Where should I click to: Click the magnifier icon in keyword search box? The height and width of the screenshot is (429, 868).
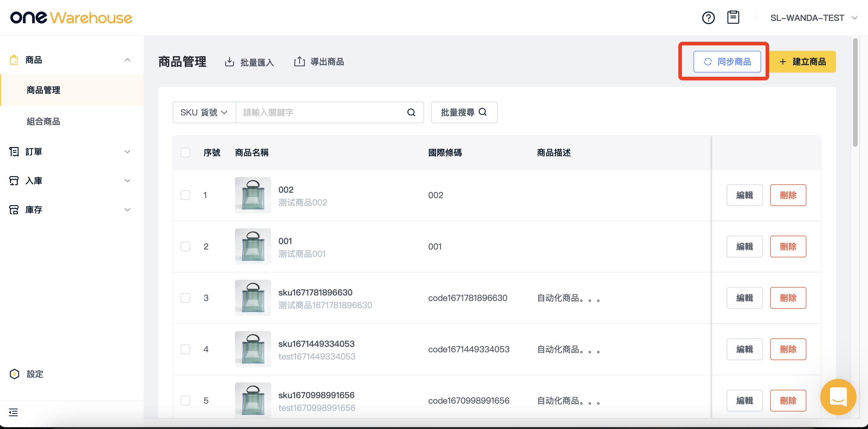(x=411, y=113)
